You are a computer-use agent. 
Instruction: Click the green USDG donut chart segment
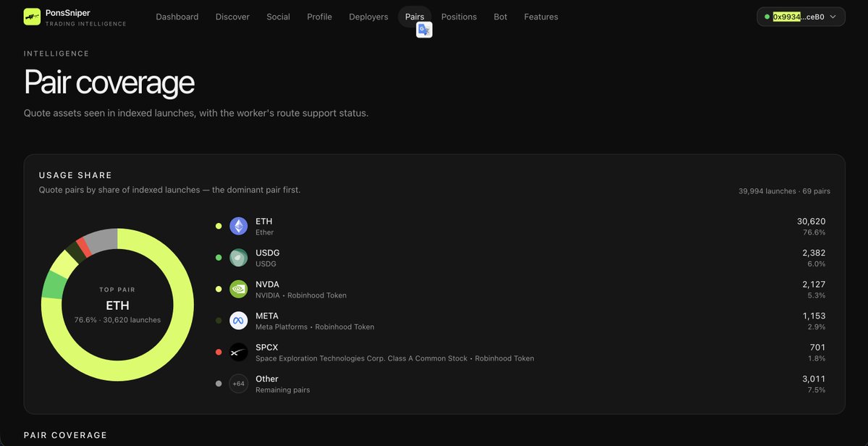[54, 285]
